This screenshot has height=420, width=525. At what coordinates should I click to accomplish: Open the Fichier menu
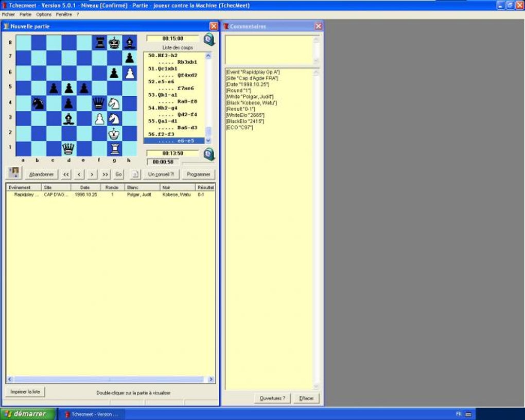point(8,14)
